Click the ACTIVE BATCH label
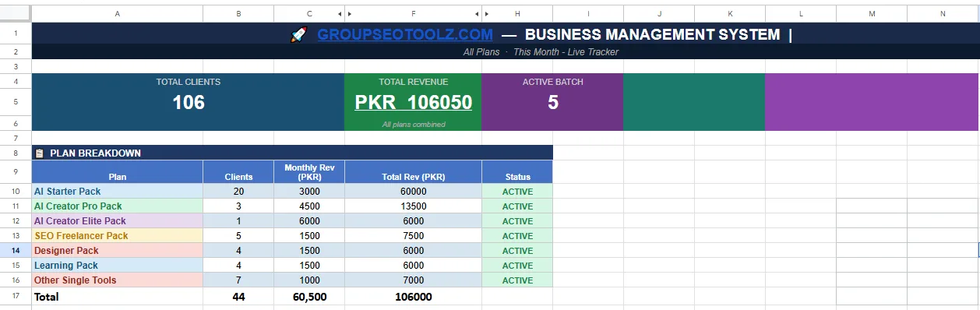Image resolution: width=980 pixels, height=310 pixels. [x=552, y=82]
